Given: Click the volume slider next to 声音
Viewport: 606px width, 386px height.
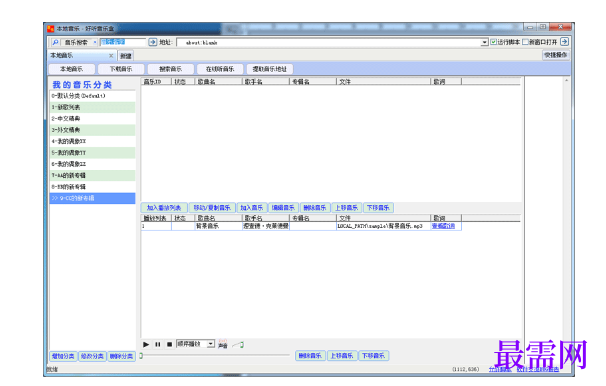Looking at the screenshot, I should click(x=238, y=344).
